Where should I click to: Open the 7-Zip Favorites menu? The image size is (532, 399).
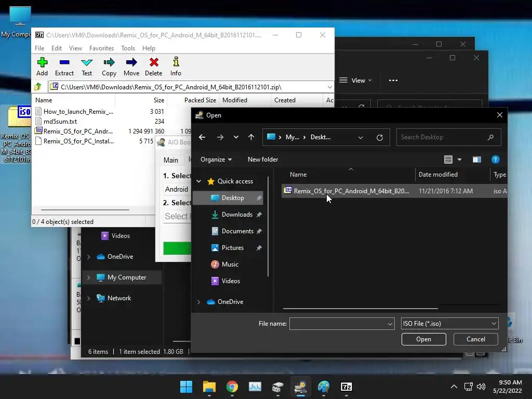click(x=101, y=48)
